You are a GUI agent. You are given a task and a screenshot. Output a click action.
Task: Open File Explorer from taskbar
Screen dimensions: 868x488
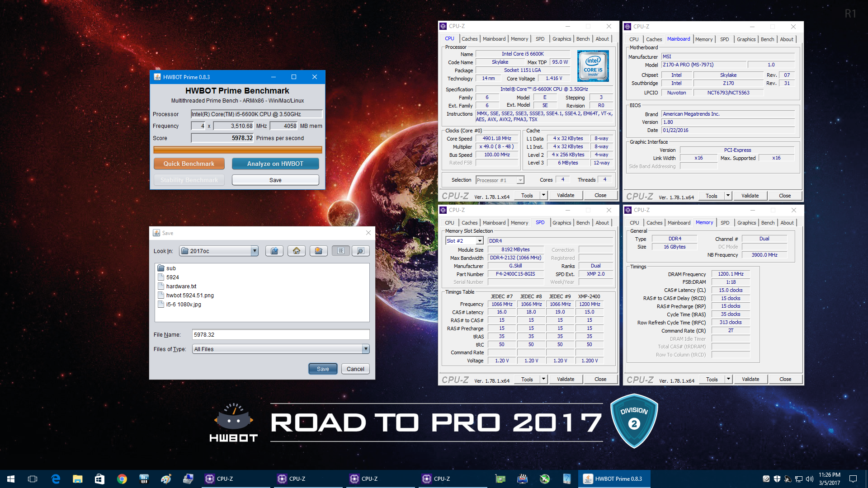coord(78,479)
